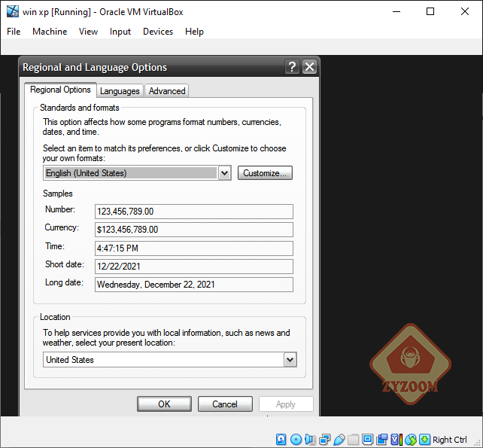Click the audio status icon

click(x=311, y=440)
